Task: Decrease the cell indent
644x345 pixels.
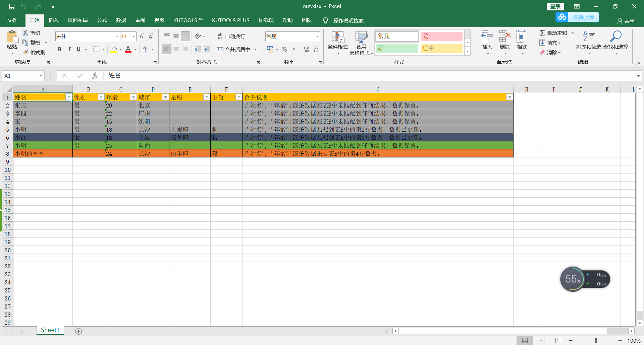Action: point(198,49)
